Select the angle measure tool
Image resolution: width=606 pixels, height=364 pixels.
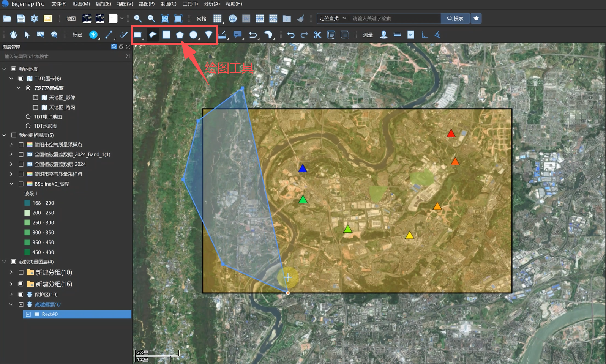coord(437,35)
